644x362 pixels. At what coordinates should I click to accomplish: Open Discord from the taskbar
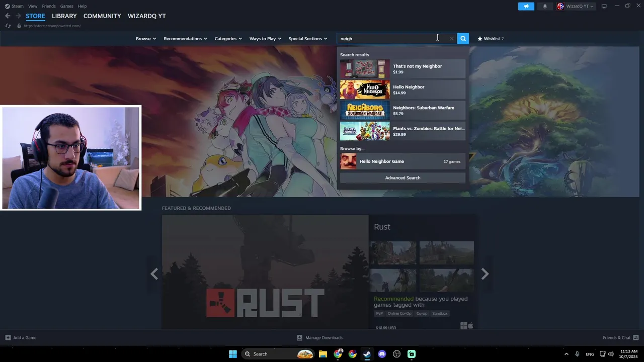(382, 354)
